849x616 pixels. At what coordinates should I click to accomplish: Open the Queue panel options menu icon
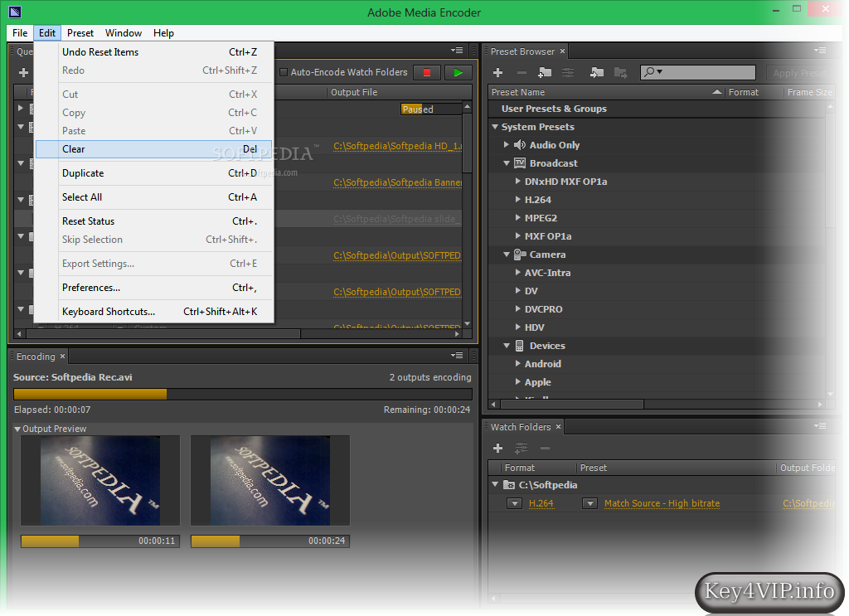pos(457,51)
